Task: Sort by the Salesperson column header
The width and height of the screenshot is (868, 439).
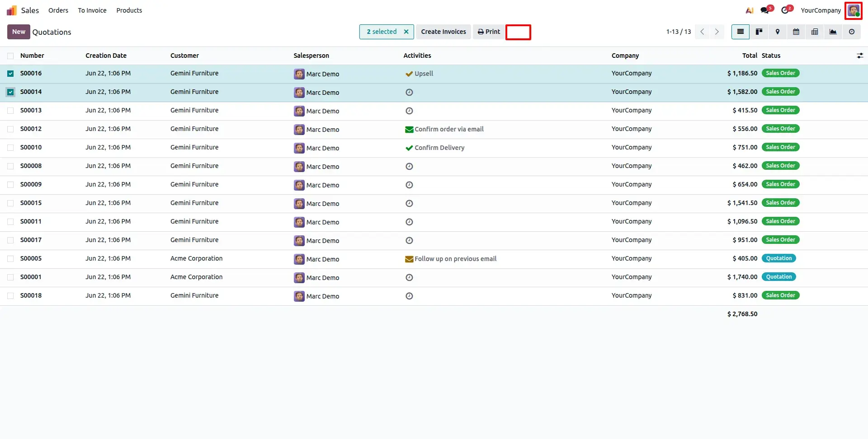Action: (311, 56)
